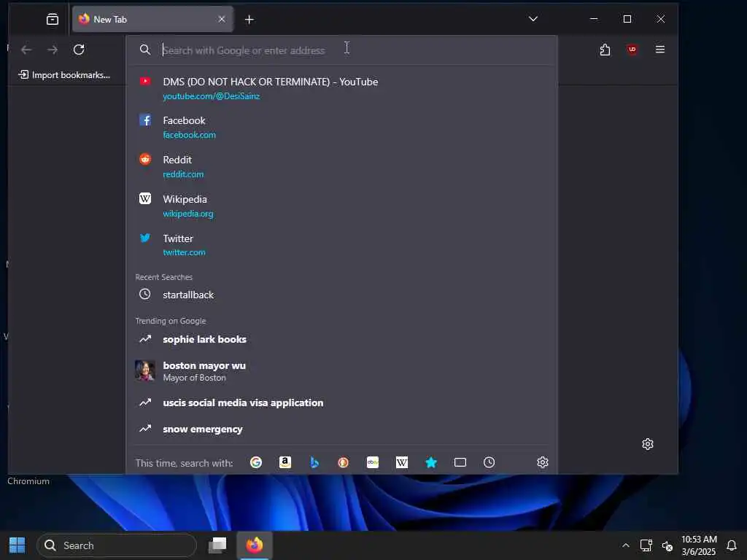Select recent search startallback

(x=341, y=295)
